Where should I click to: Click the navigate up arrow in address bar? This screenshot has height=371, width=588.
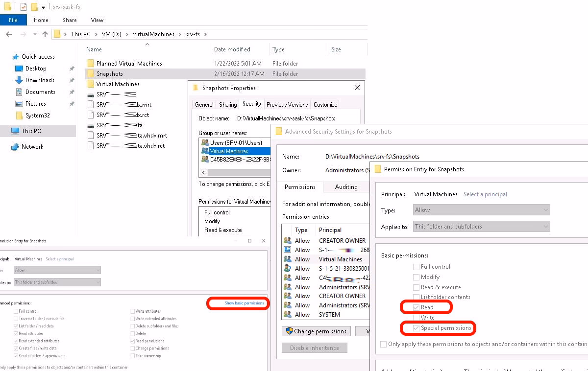coord(45,34)
